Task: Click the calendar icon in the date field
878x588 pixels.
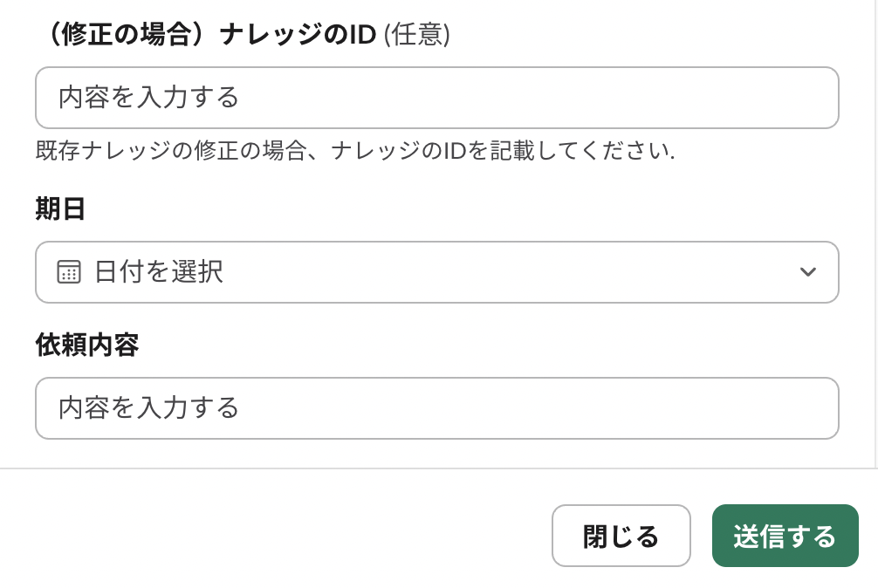Action: [x=69, y=272]
